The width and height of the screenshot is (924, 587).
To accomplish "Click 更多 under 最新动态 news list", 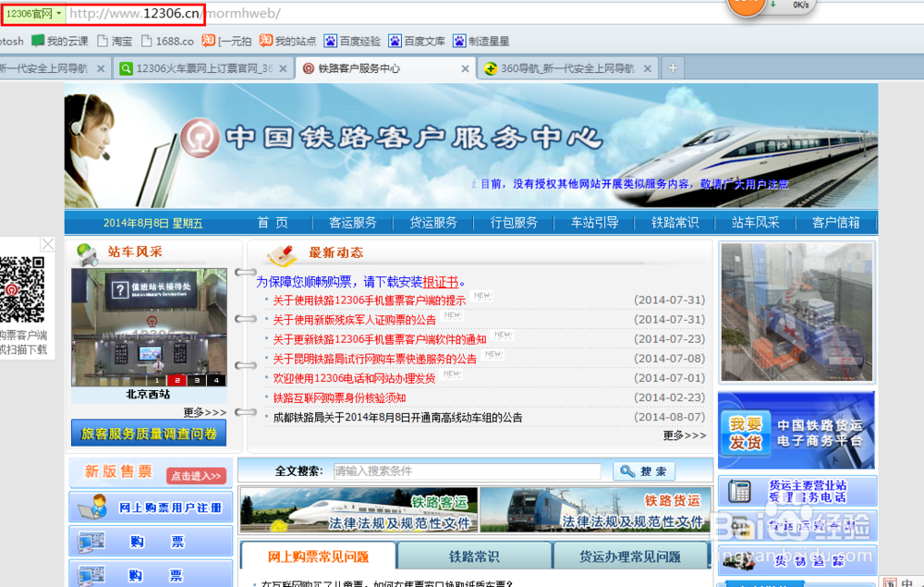I will click(x=684, y=435).
